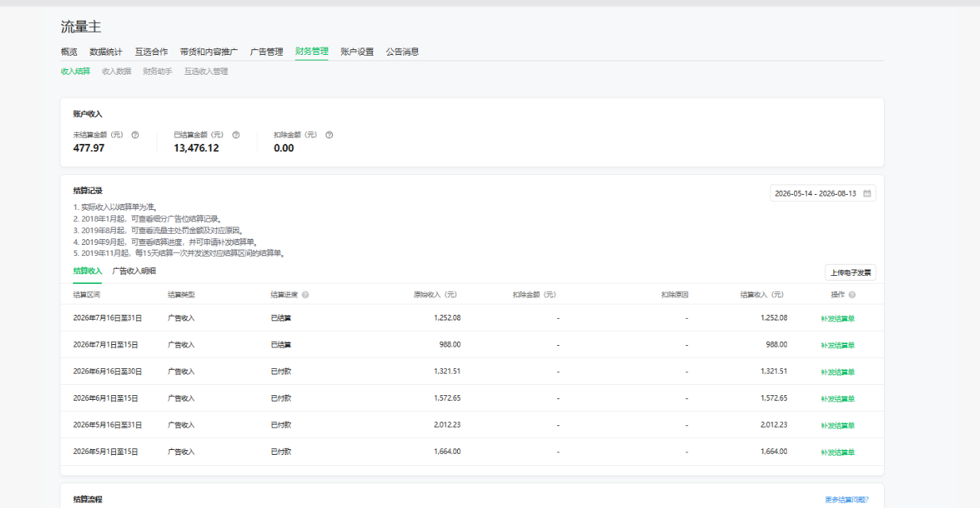Open 广告管理 tab

click(x=266, y=52)
